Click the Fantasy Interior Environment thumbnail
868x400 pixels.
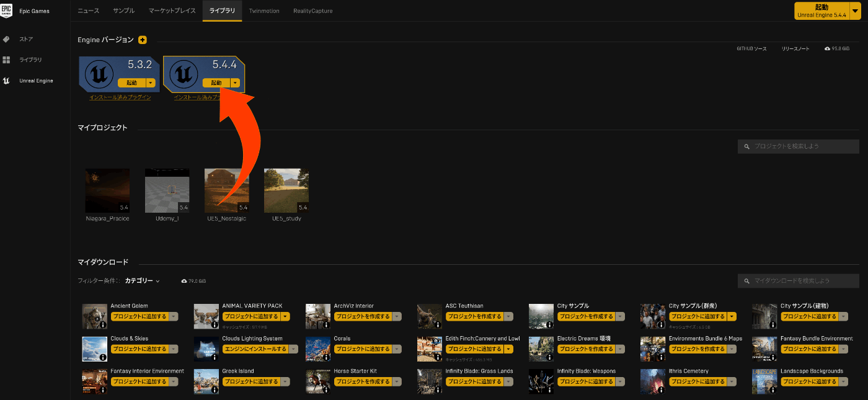pyautogui.click(x=95, y=381)
